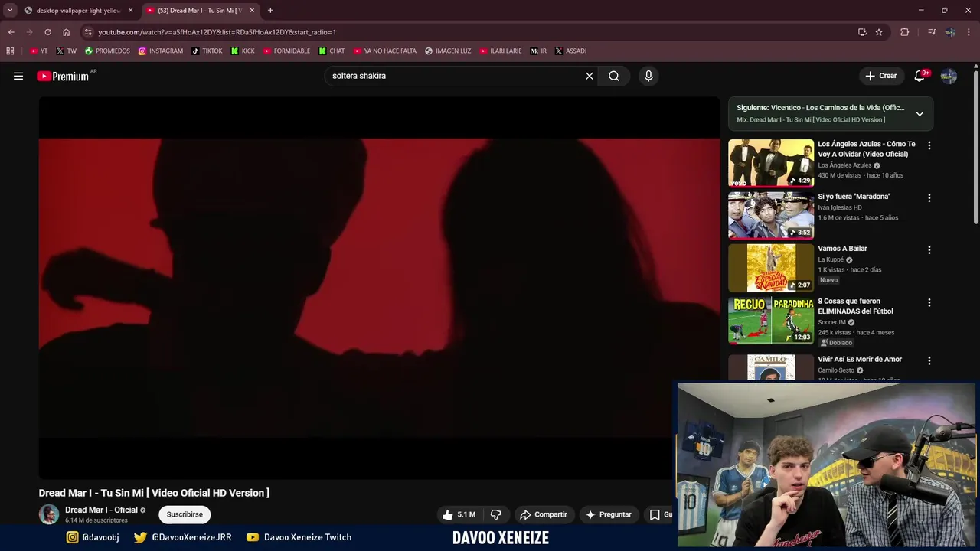Click the browser home icon
Image resolution: width=980 pixels, height=551 pixels.
66,32
